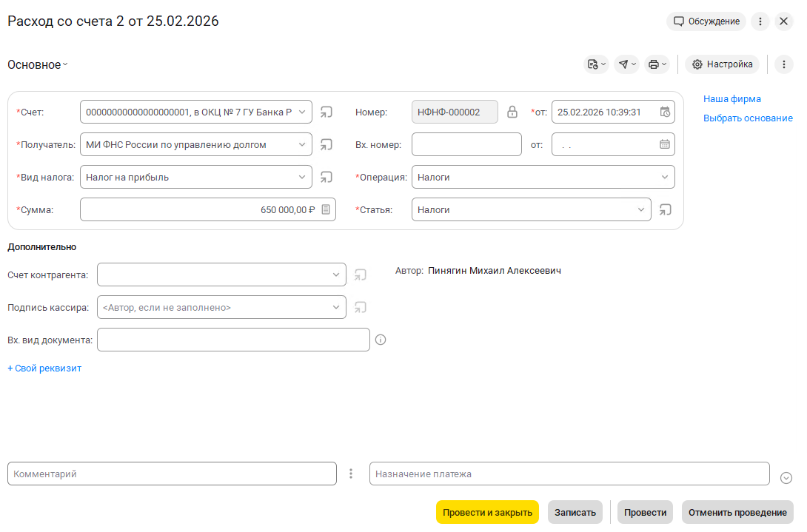Open the linked Получатель record icon
Image resolution: width=807 pixels, height=532 pixels.
pyautogui.click(x=327, y=145)
